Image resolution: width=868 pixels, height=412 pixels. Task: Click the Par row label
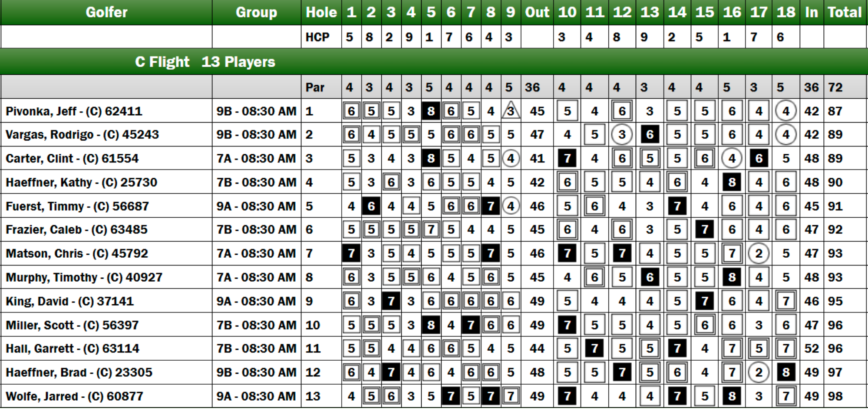point(315,87)
